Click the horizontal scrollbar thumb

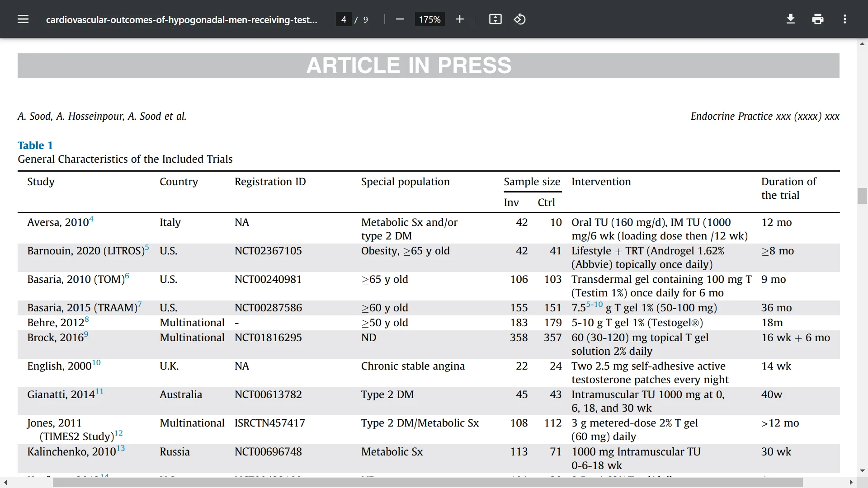pyautogui.click(x=428, y=483)
